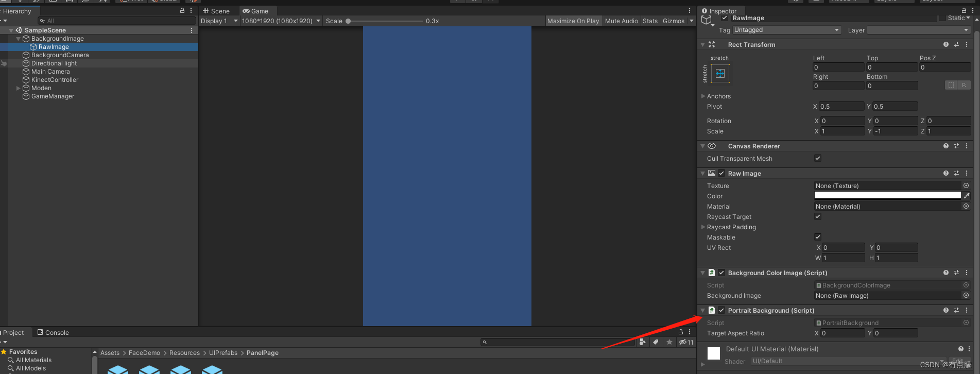The width and height of the screenshot is (980, 374).
Task: Click the Material object picker circle
Action: tap(966, 207)
